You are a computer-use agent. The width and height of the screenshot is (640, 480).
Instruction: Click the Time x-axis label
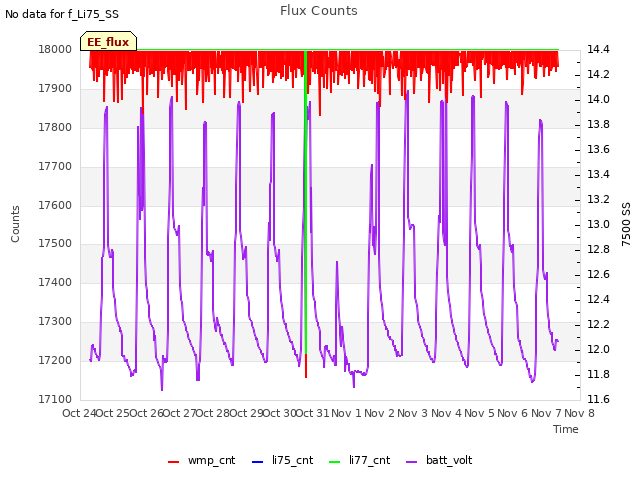(566, 429)
